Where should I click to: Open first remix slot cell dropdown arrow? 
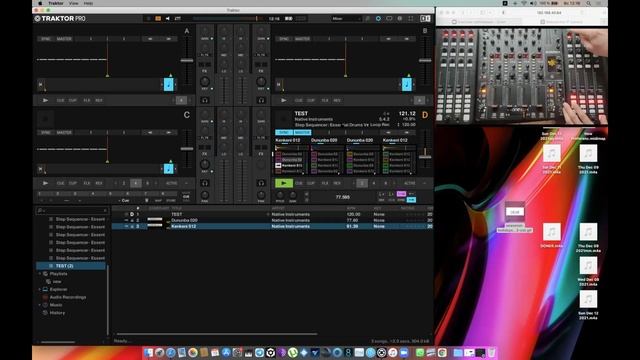tap(304, 173)
